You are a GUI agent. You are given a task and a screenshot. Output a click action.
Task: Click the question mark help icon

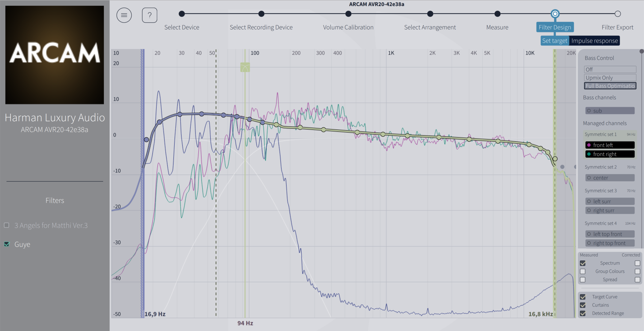pos(150,15)
